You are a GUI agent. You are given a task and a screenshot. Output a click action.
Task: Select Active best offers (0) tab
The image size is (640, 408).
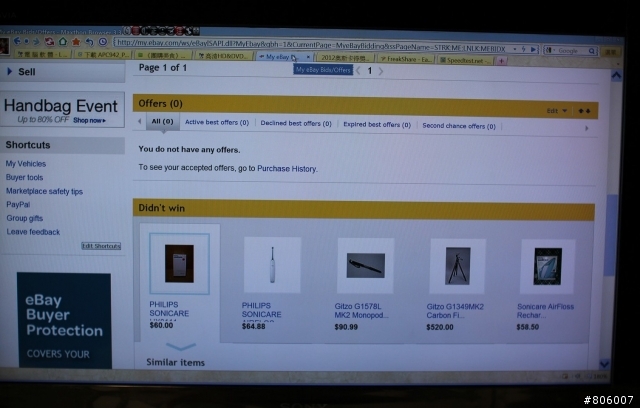tap(217, 122)
